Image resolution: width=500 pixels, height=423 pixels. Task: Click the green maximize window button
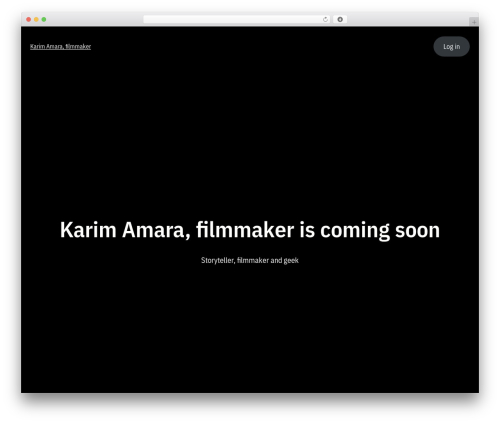coord(44,19)
